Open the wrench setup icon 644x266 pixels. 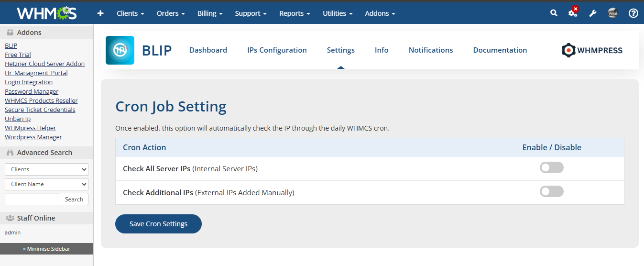coord(593,13)
